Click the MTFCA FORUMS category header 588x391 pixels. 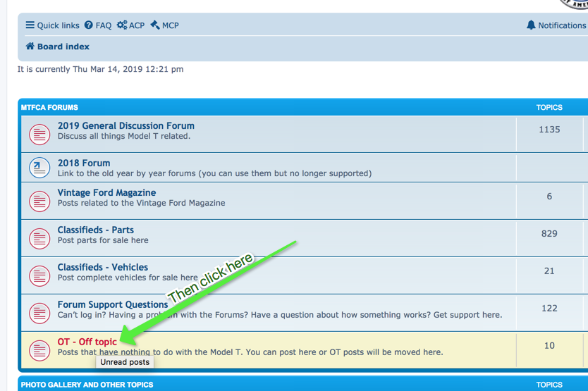(49, 108)
